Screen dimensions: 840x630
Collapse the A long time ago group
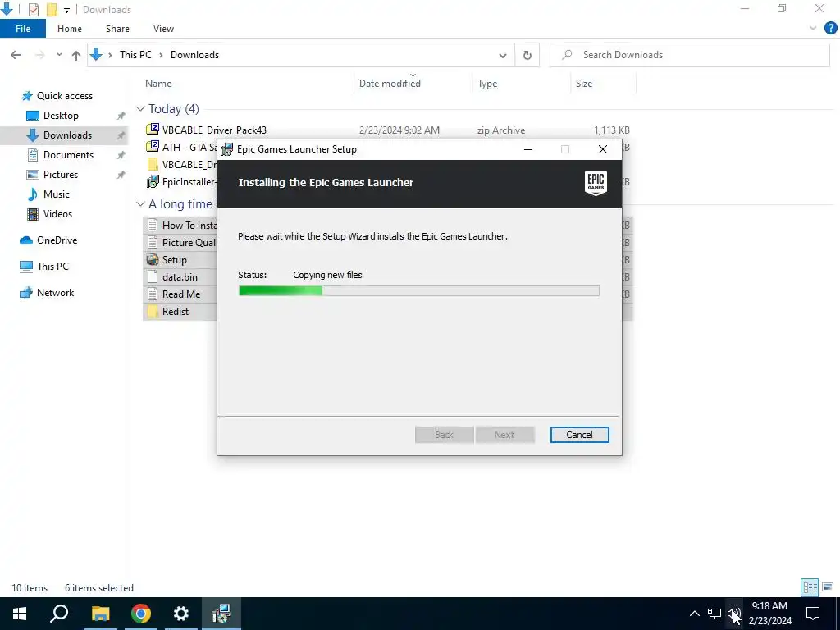pyautogui.click(x=140, y=204)
